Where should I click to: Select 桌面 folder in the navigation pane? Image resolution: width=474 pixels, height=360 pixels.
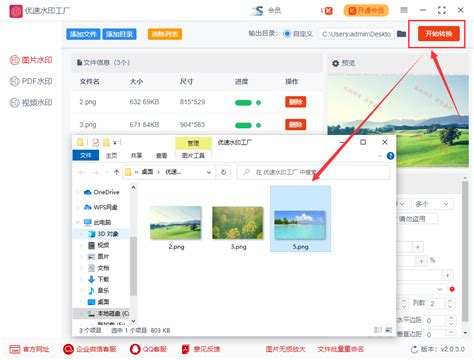tap(99, 302)
